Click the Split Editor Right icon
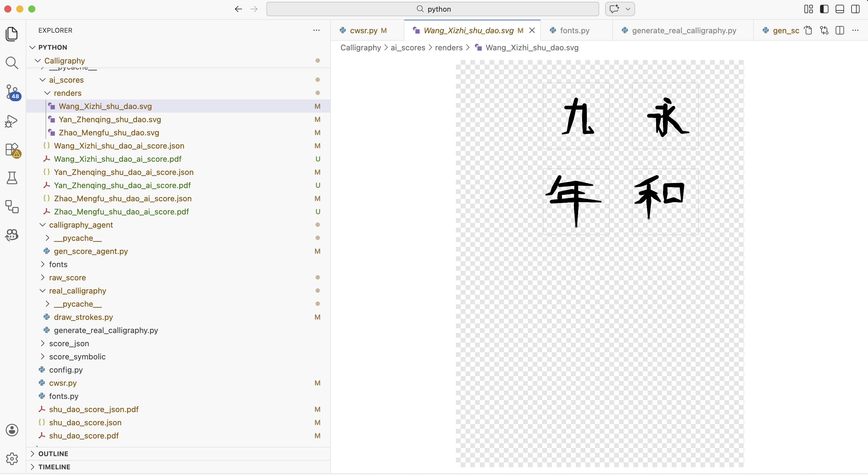 click(x=840, y=30)
